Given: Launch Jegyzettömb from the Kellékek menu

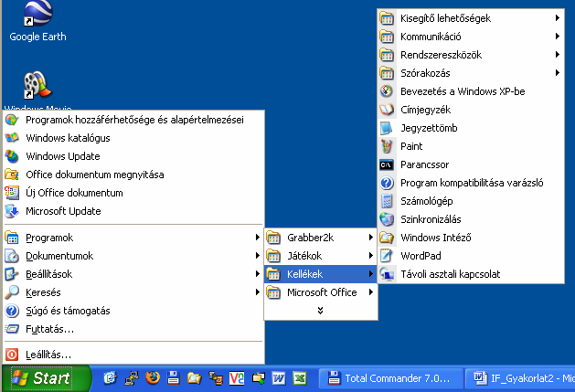Looking at the screenshot, I should [x=471, y=128].
